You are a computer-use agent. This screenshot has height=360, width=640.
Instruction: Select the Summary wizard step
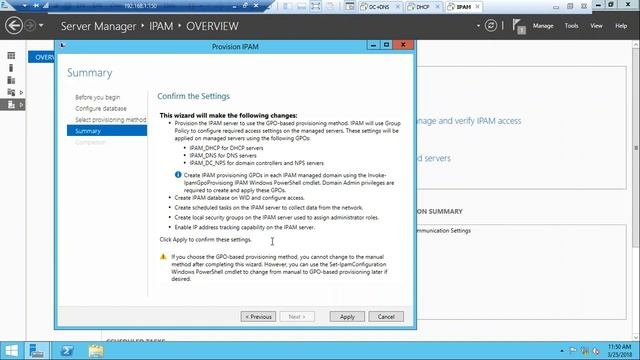coord(107,131)
